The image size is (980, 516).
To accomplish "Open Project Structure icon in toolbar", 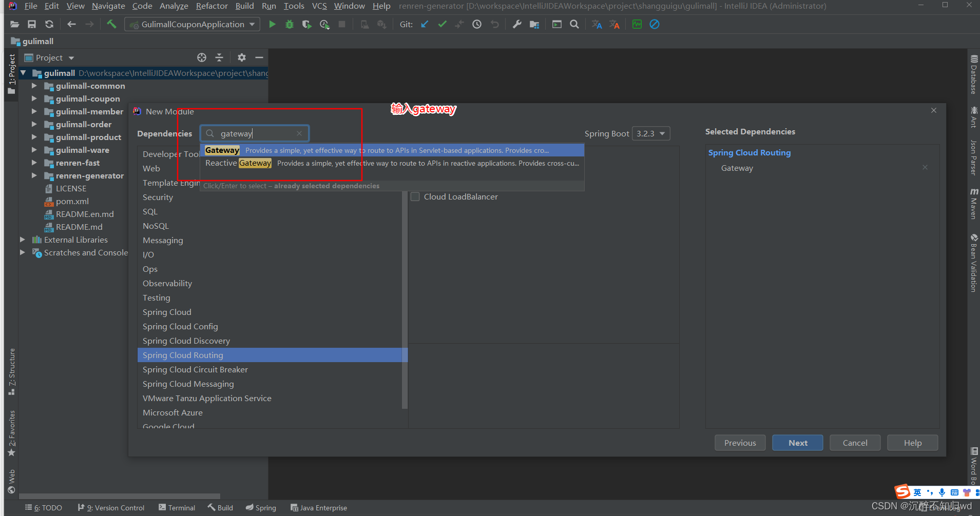I will 534,24.
